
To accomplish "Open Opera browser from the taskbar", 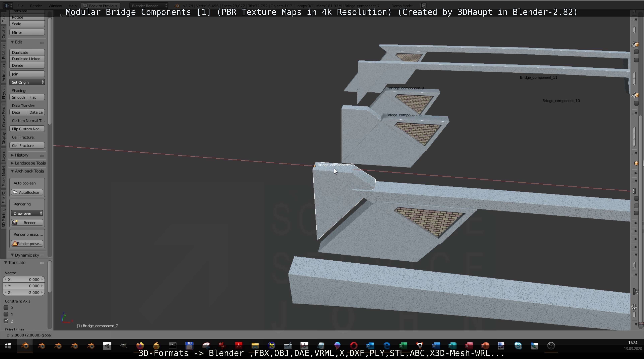I will click(354, 346).
